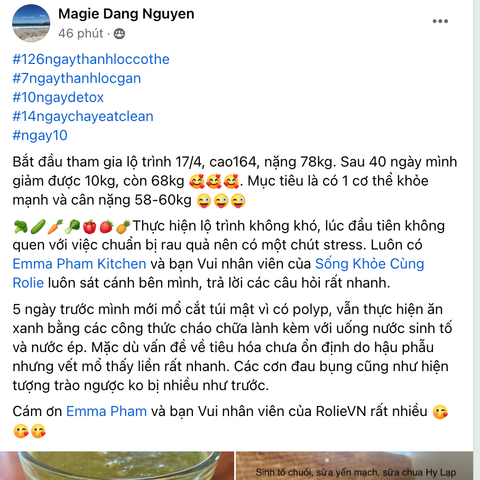Click the broccoli emoji in the post
Image resolution: width=480 pixels, height=480 pixels.
pyautogui.click(x=21, y=227)
